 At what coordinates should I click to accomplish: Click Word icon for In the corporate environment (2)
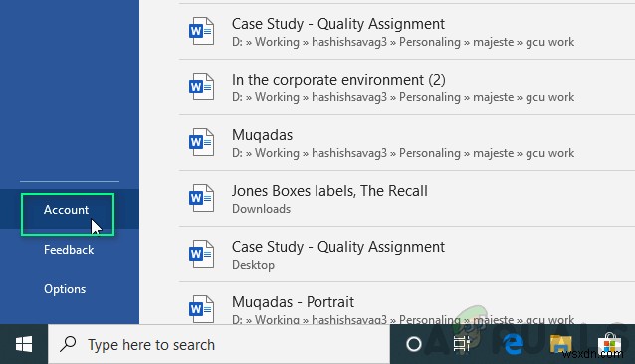click(x=201, y=87)
